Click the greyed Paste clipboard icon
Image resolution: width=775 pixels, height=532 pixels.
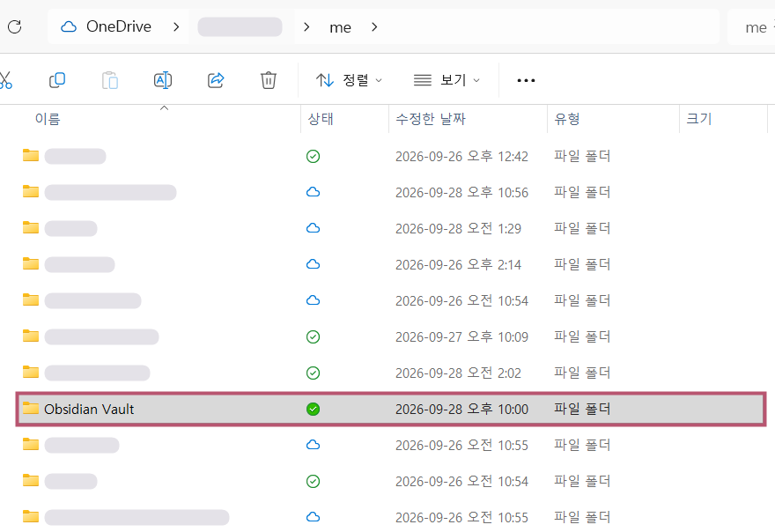point(110,80)
